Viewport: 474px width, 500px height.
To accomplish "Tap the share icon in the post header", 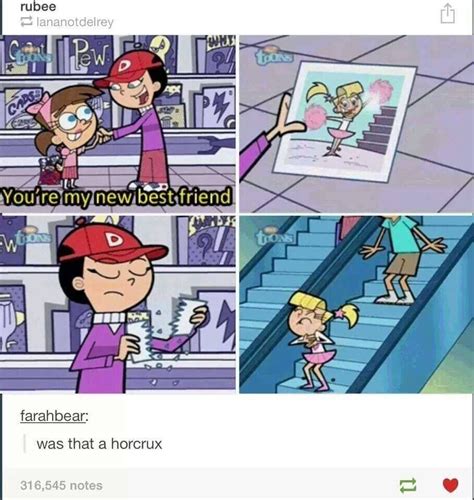I will (x=447, y=13).
